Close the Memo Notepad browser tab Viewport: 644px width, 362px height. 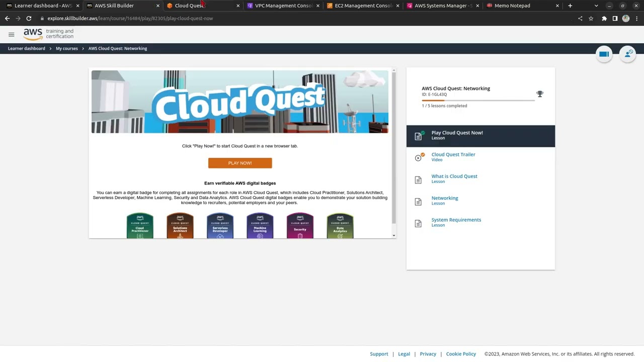[x=557, y=6]
